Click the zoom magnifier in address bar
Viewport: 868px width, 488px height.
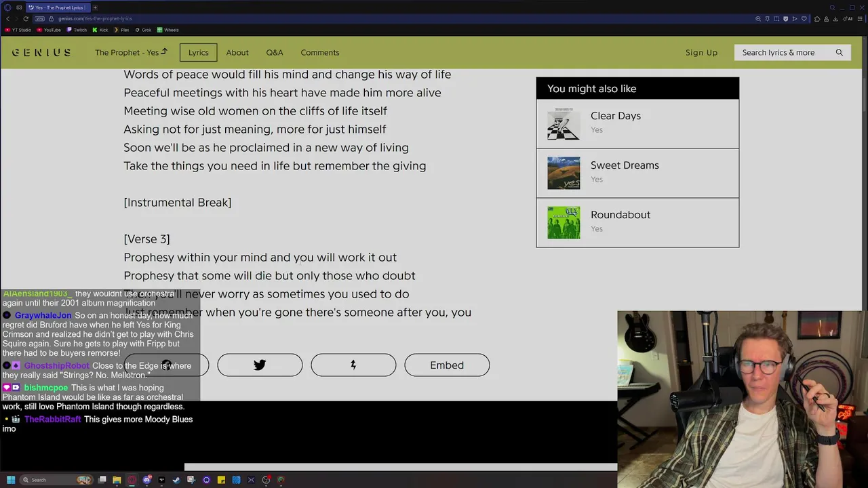point(758,19)
